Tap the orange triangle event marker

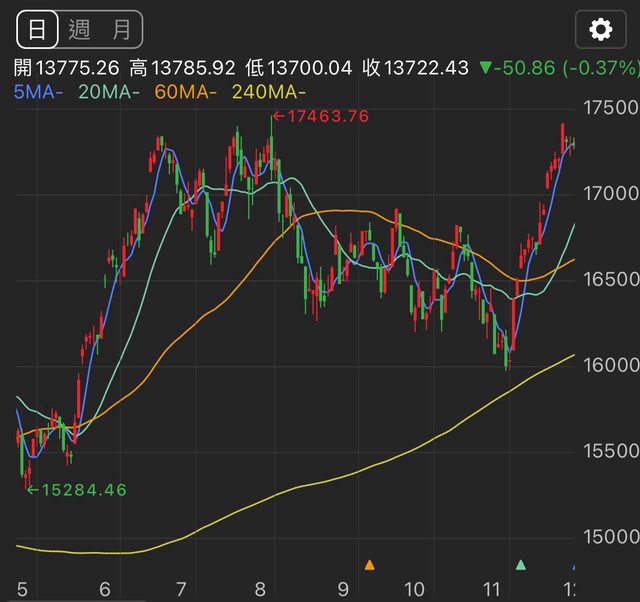(x=369, y=565)
